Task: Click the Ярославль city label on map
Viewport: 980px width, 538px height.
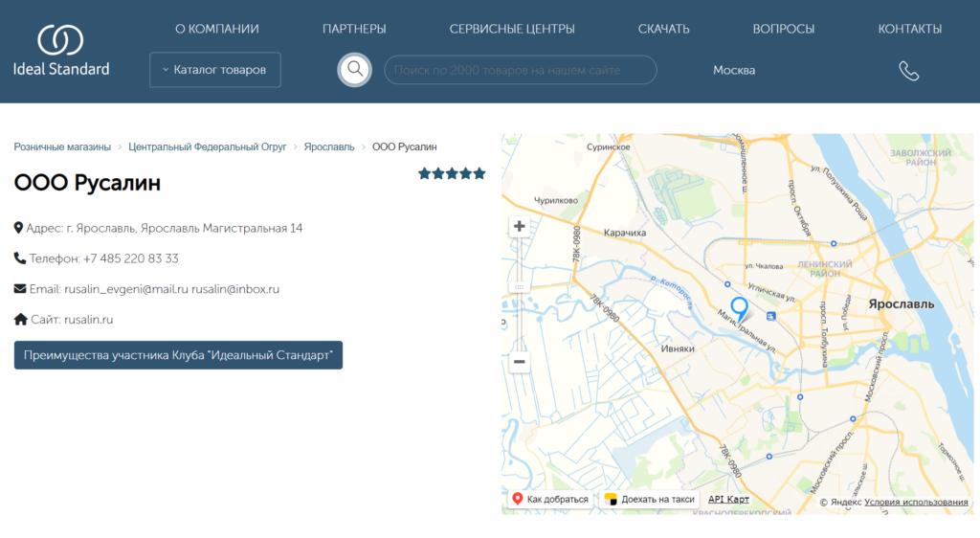Action: [x=902, y=304]
